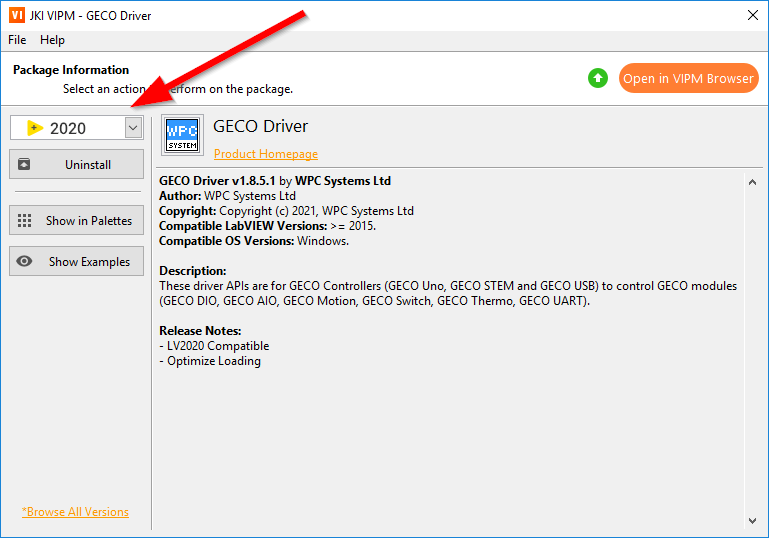769x538 pixels.
Task: Open the Product Homepage link
Action: click(265, 154)
